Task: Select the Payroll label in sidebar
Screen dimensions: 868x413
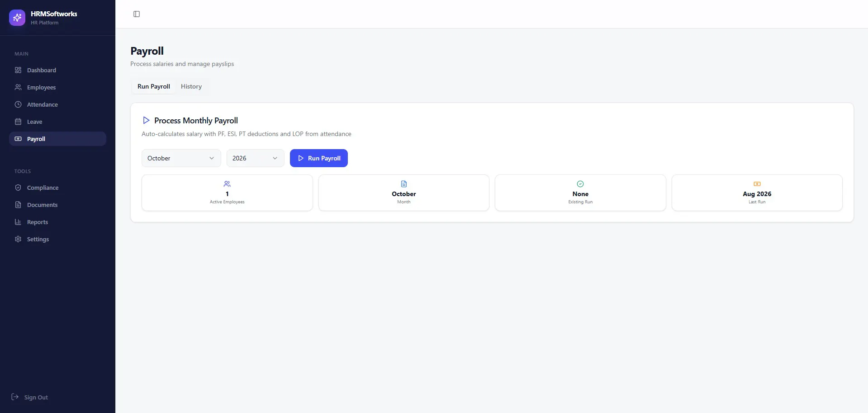Action: (x=36, y=139)
